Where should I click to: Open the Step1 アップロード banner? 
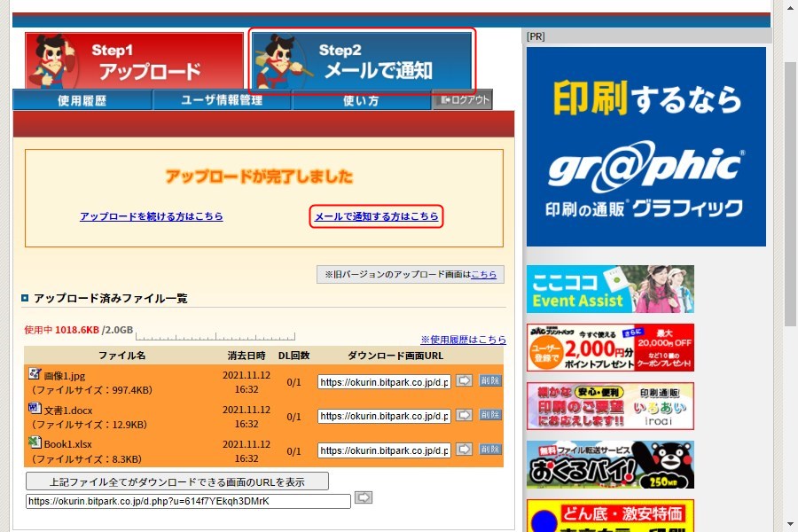(134, 61)
